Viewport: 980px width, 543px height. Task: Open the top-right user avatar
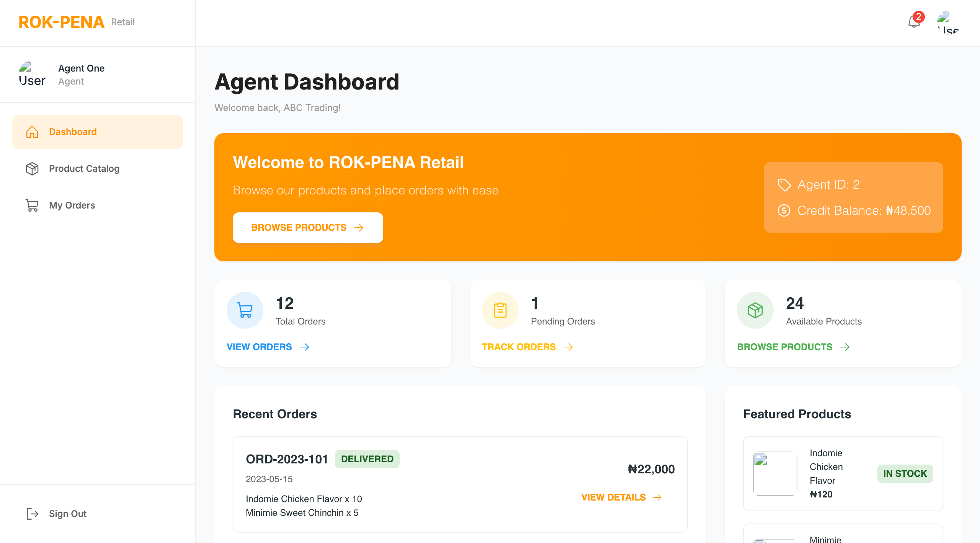(x=948, y=23)
